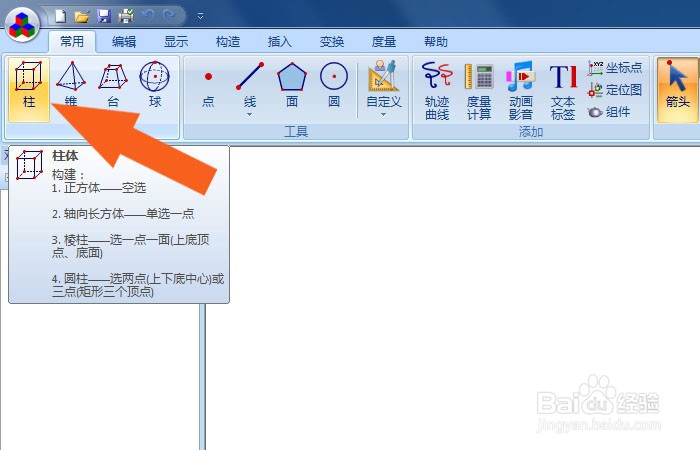The width and height of the screenshot is (700, 450).
Task: Click the 柱体 tooltip title
Action: pos(65,156)
